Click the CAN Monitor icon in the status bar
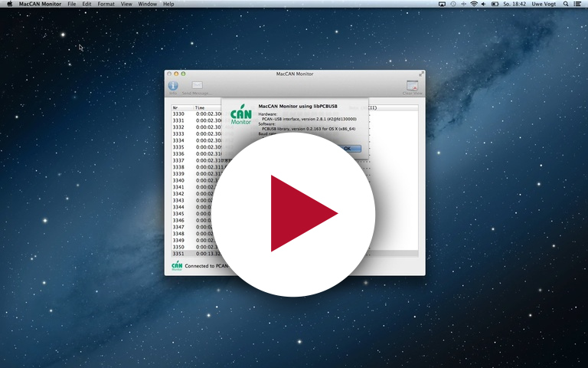 pyautogui.click(x=177, y=266)
